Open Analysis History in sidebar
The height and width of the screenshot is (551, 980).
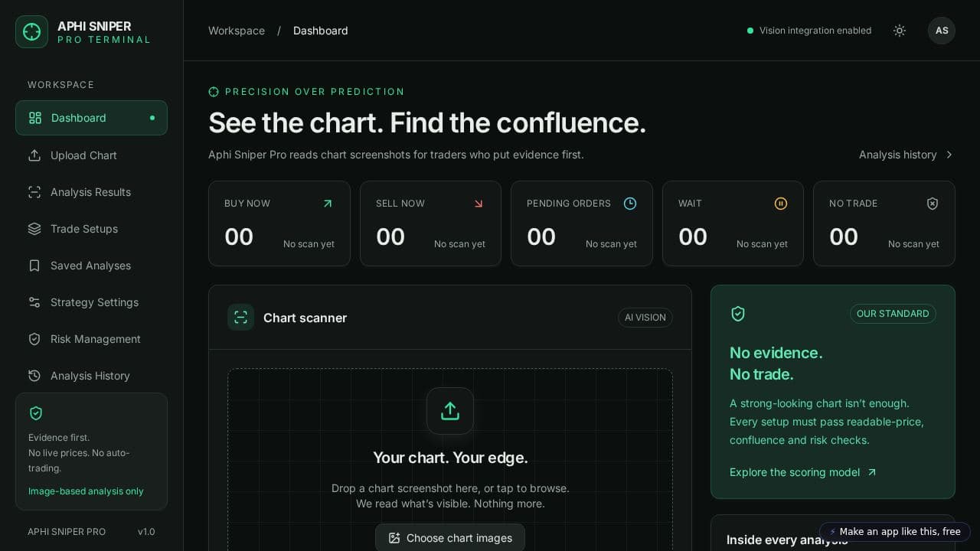(x=91, y=376)
